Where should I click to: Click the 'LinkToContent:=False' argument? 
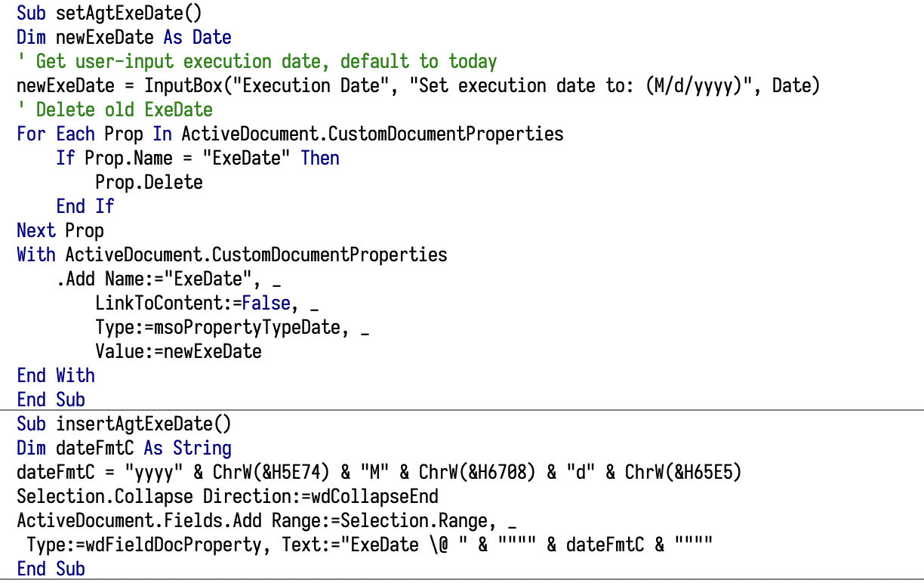(x=193, y=303)
